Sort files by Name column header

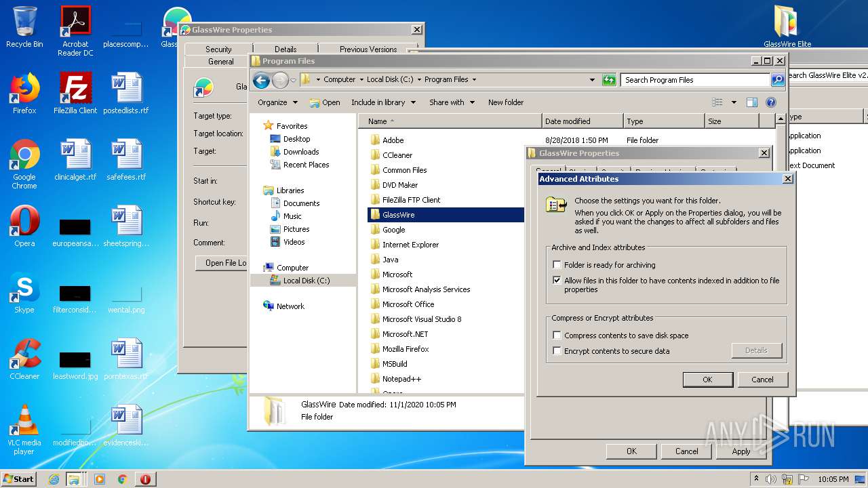tap(450, 121)
